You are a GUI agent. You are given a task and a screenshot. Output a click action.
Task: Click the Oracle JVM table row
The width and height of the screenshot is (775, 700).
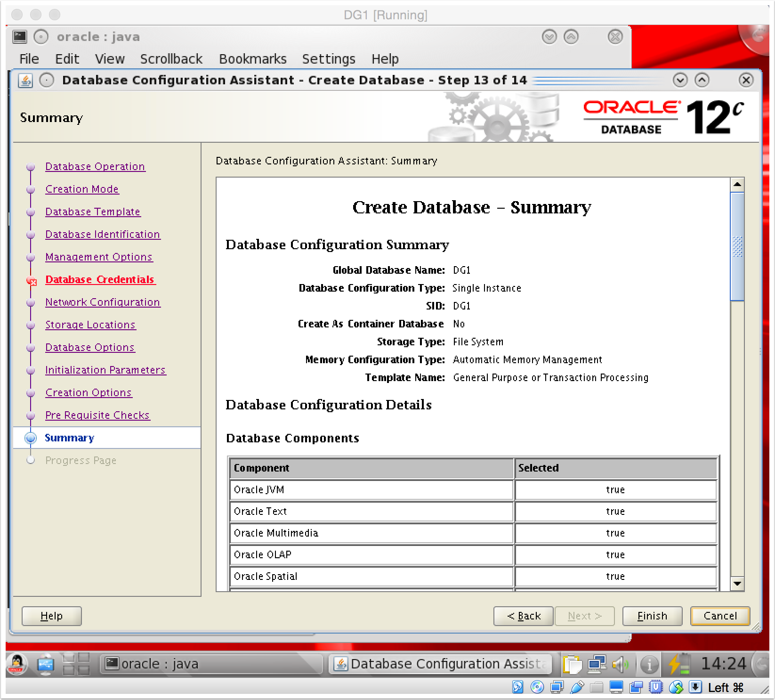point(473,490)
